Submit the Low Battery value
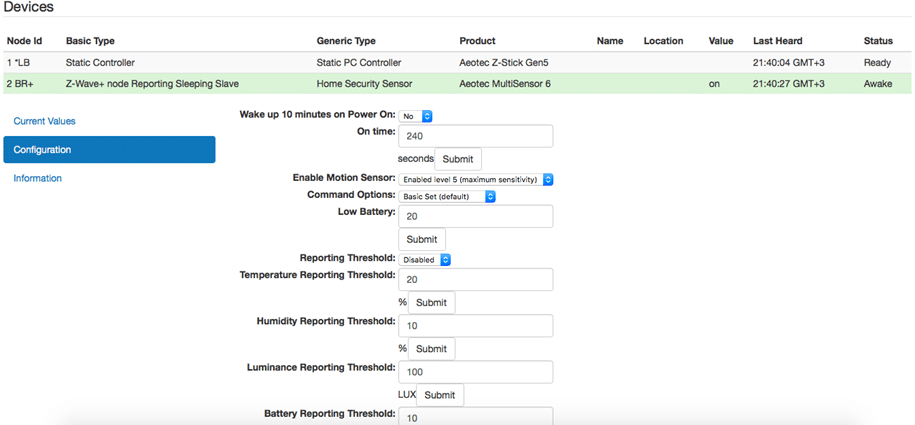 point(422,239)
